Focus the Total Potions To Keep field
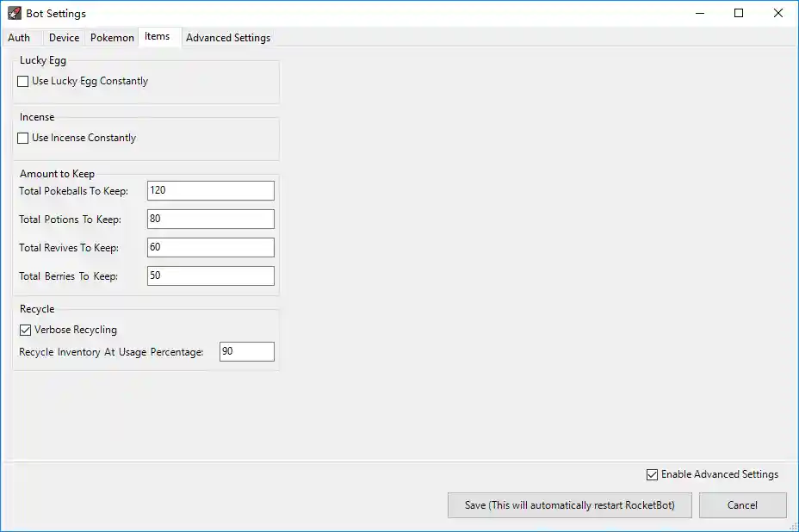Viewport: 799px width, 532px height. 210,219
